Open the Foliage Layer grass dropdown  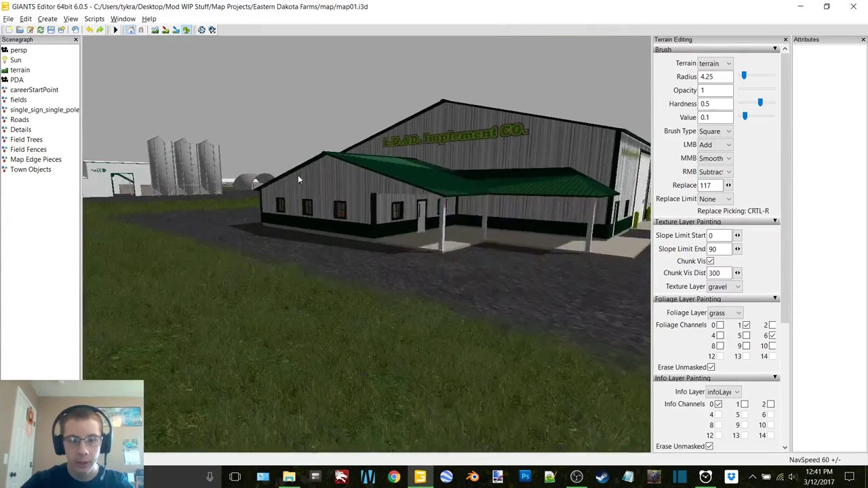[724, 312]
